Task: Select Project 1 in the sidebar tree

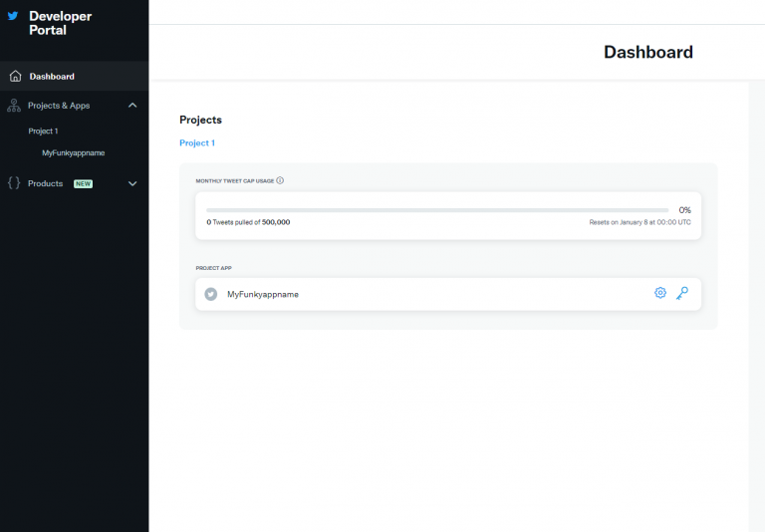Action: tap(43, 132)
